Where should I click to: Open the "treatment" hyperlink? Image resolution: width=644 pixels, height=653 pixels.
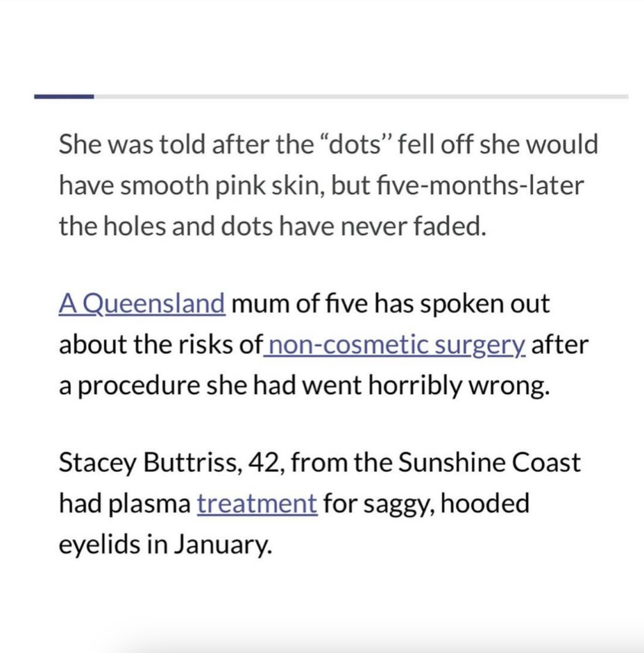click(x=257, y=504)
